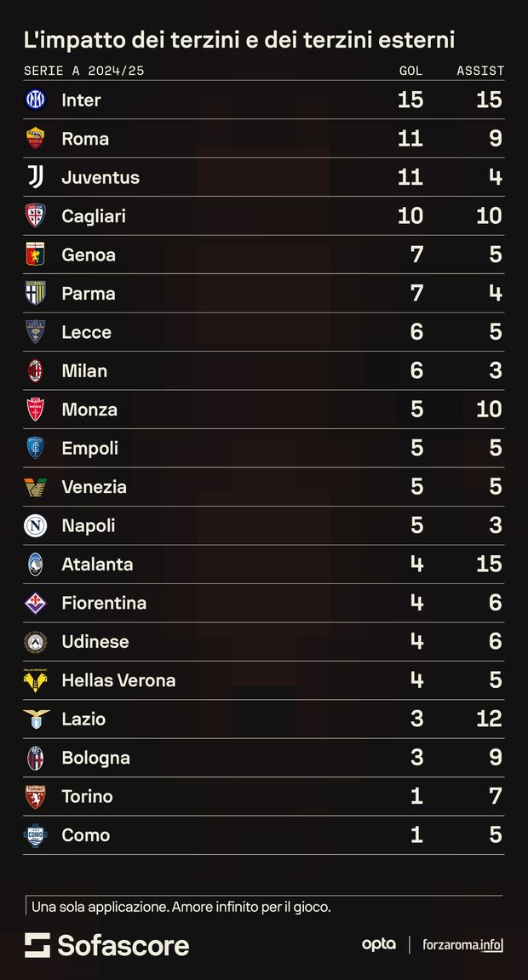Click the Monza team name
The width and height of the screenshot is (528, 980).
89,410
